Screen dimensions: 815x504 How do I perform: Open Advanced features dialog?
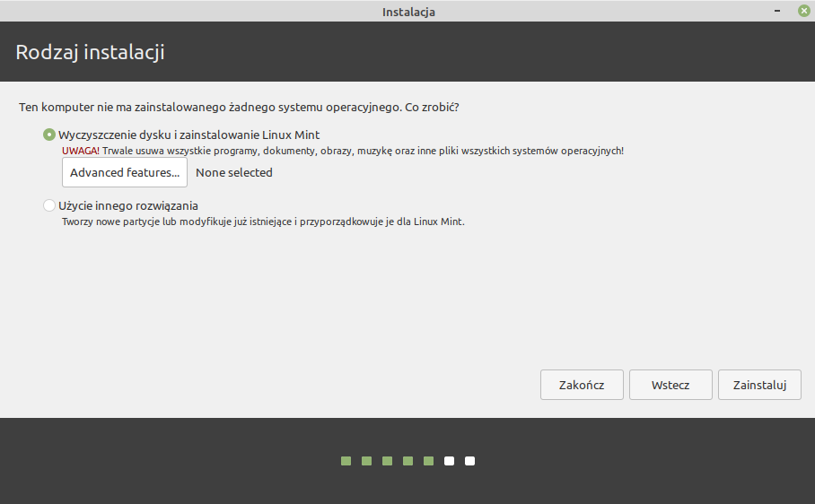tap(125, 172)
